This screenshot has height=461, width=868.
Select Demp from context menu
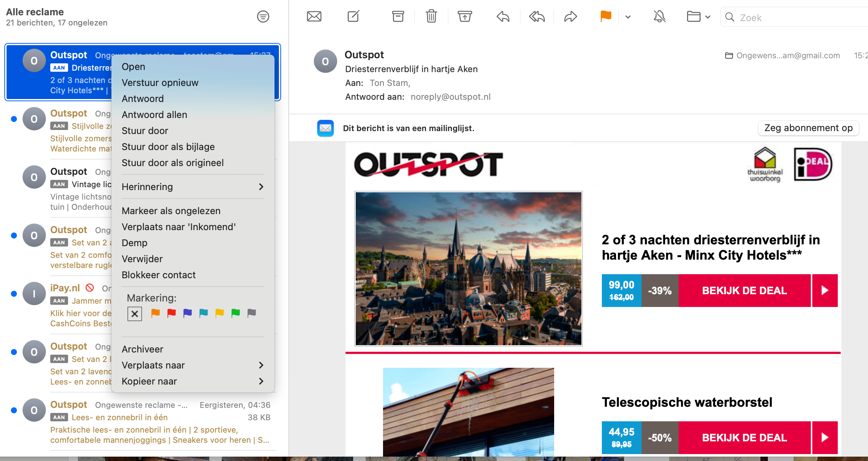193,243
